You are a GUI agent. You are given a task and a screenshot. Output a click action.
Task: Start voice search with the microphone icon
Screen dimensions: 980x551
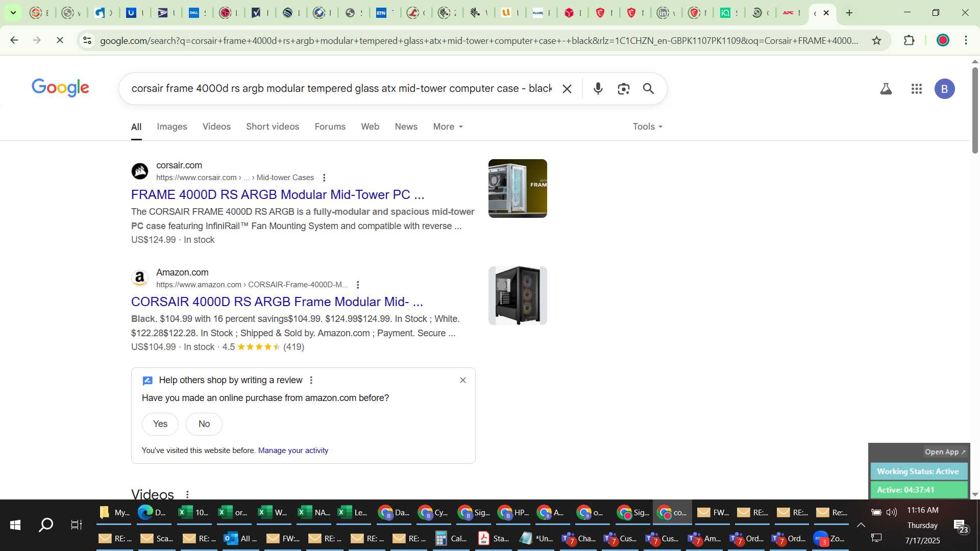click(598, 89)
